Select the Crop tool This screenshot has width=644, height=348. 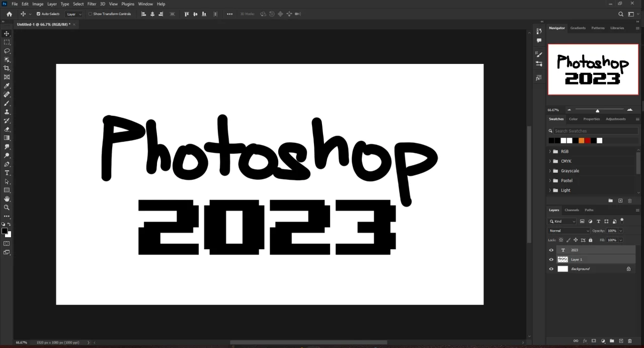7,68
